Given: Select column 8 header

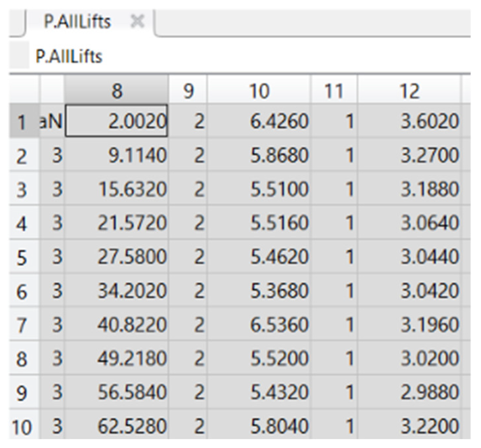Looking at the screenshot, I should tap(116, 91).
